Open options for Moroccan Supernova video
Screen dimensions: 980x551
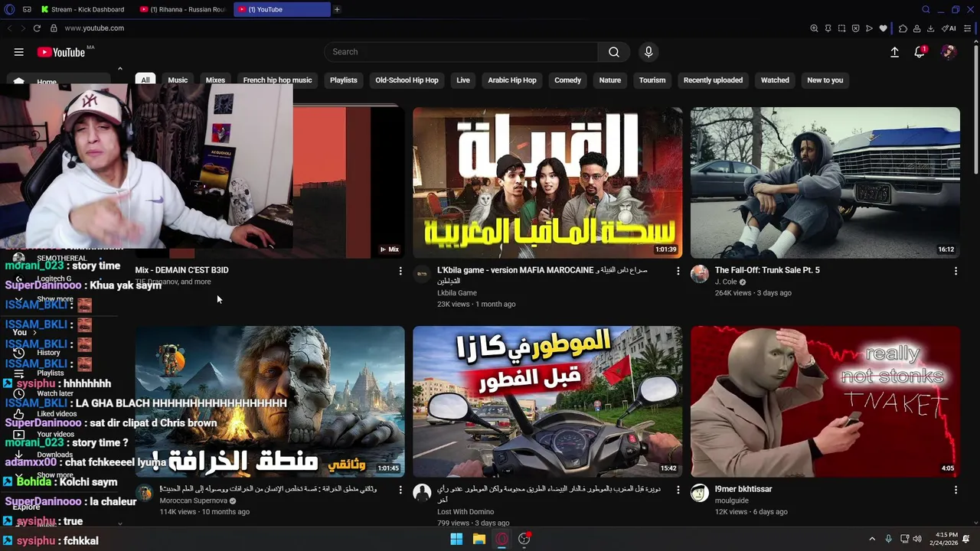coord(400,489)
